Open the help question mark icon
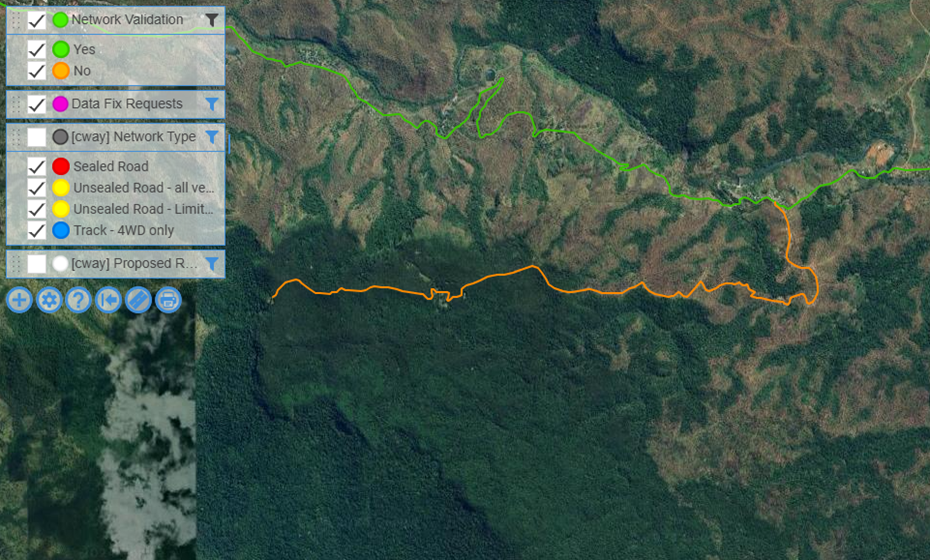Viewport: 930px width, 560px height. click(x=78, y=300)
